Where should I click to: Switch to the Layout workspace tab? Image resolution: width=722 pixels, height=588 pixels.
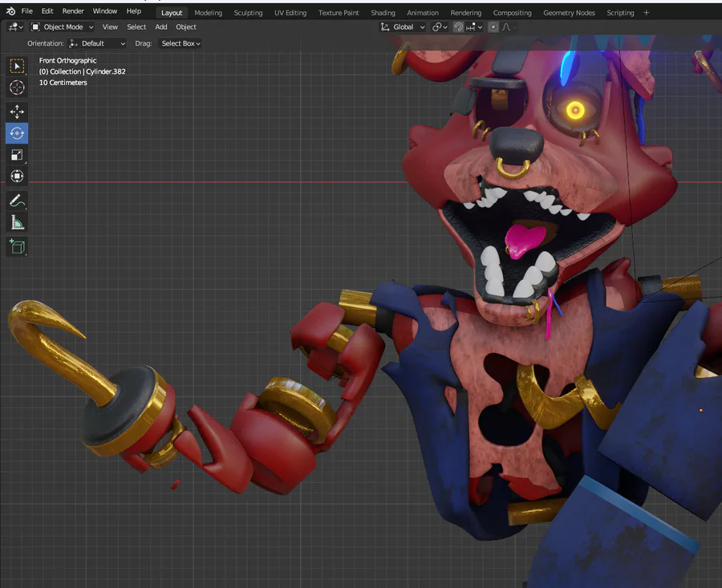(x=172, y=13)
